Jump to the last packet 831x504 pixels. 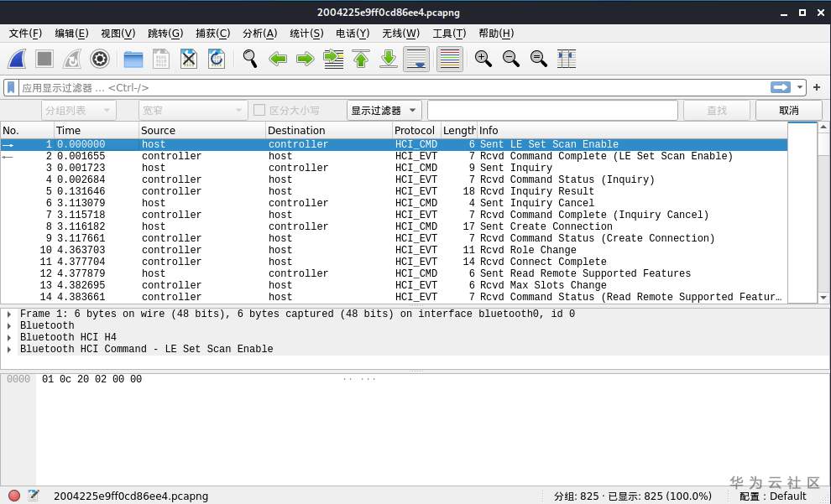pyautogui.click(x=389, y=59)
